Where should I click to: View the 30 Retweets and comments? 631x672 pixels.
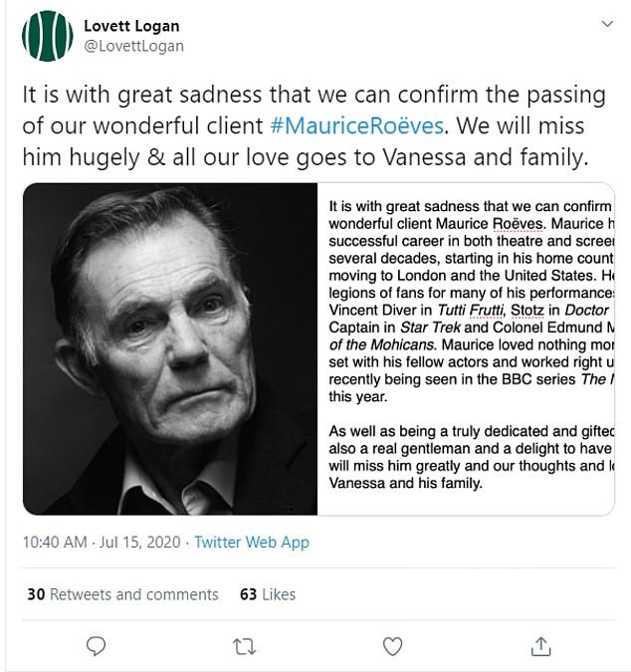[x=122, y=594]
